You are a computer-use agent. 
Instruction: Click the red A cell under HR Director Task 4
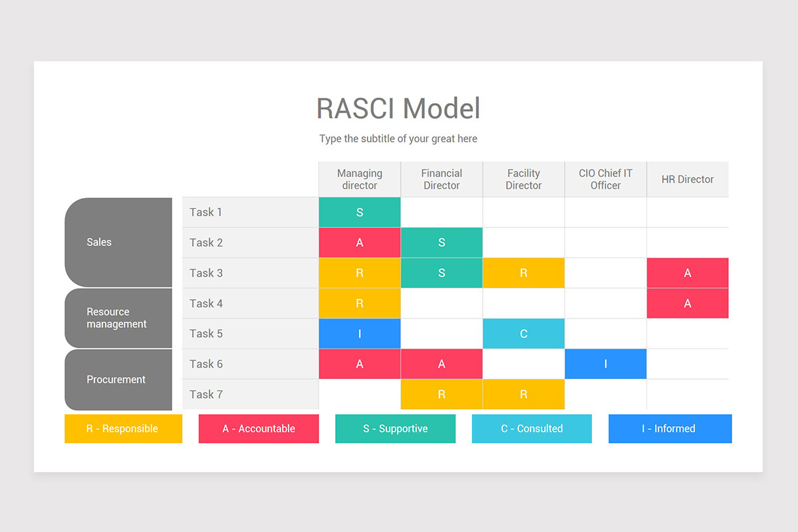[x=688, y=303]
